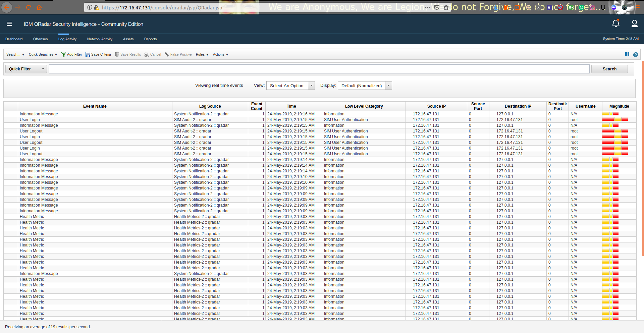
Task: Expand the View 'Select An Option' dropdown
Action: coord(311,86)
